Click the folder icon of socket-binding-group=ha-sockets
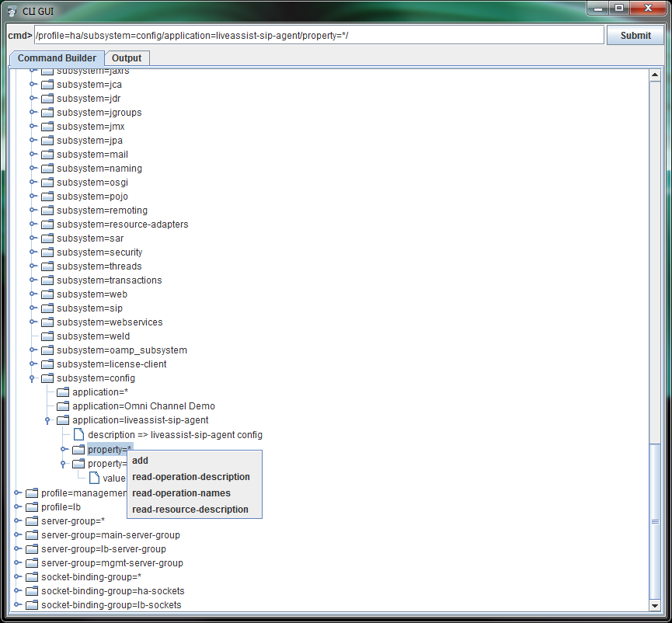 pyautogui.click(x=32, y=591)
